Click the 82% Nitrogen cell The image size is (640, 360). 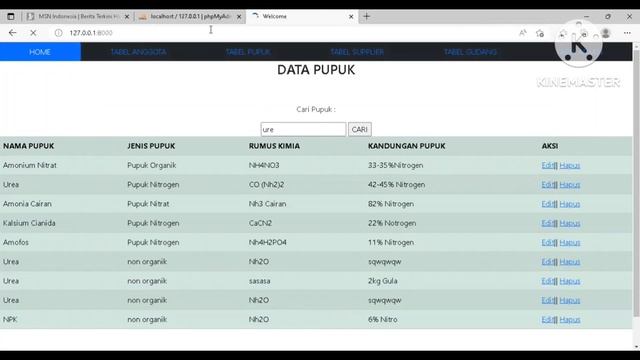[391, 204]
